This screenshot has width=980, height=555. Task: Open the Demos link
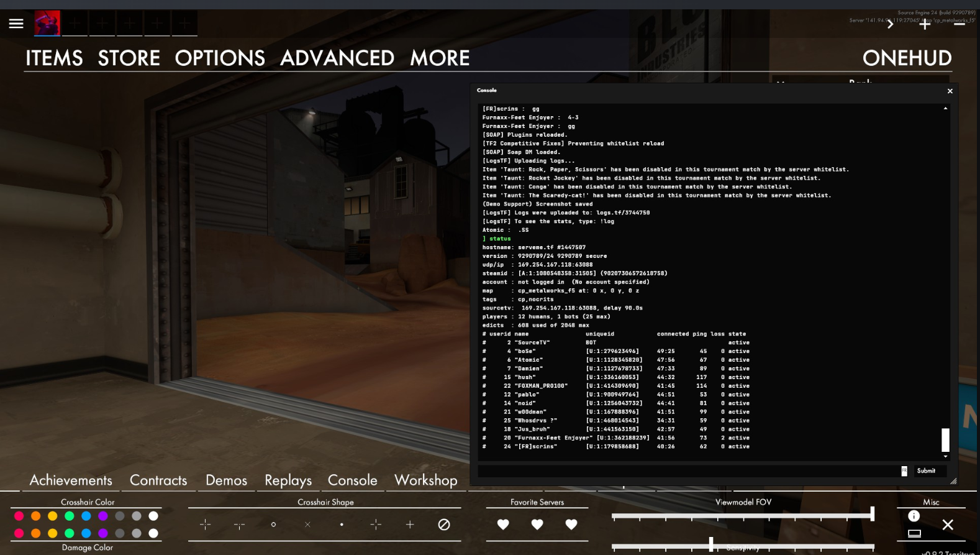click(x=226, y=480)
